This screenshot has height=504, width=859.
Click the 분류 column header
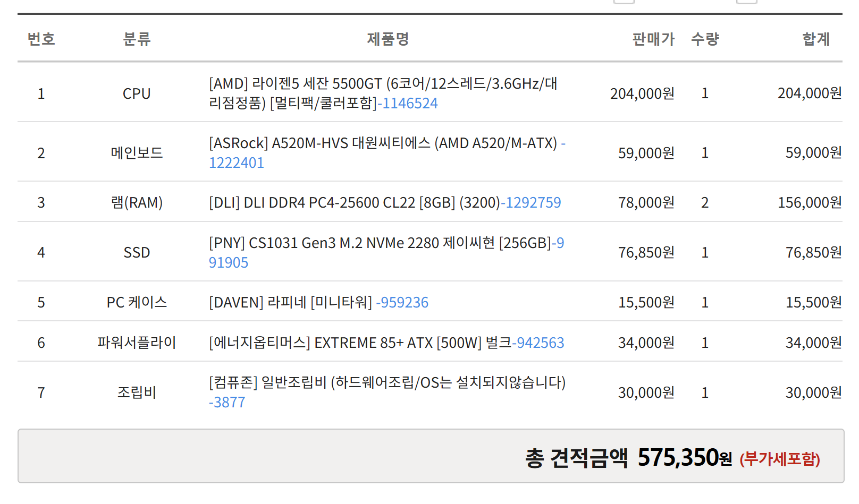(x=137, y=39)
